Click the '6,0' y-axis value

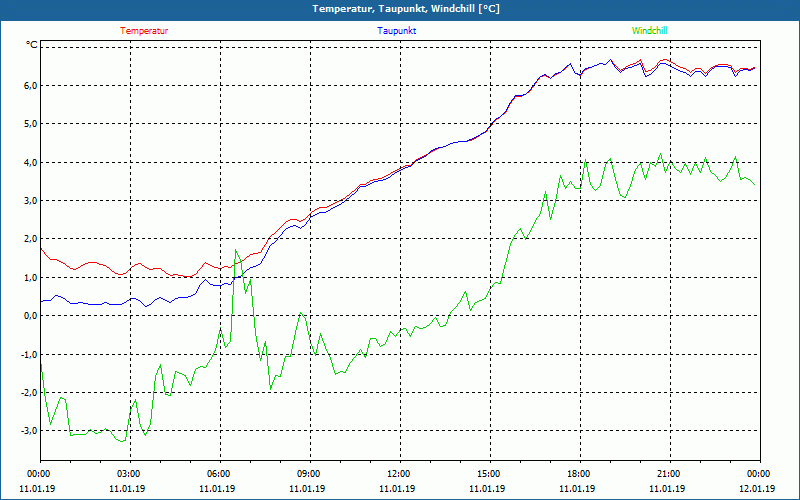(31, 86)
